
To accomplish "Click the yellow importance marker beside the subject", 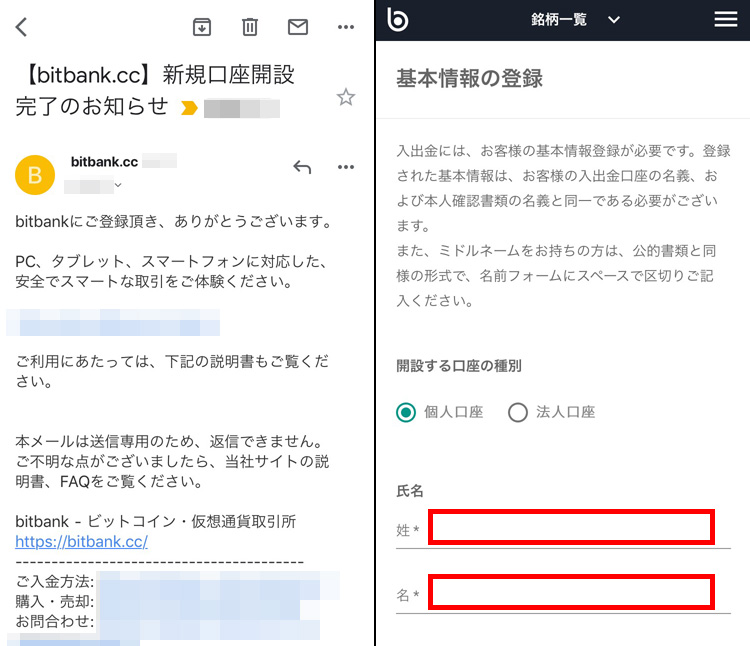I will (x=189, y=108).
